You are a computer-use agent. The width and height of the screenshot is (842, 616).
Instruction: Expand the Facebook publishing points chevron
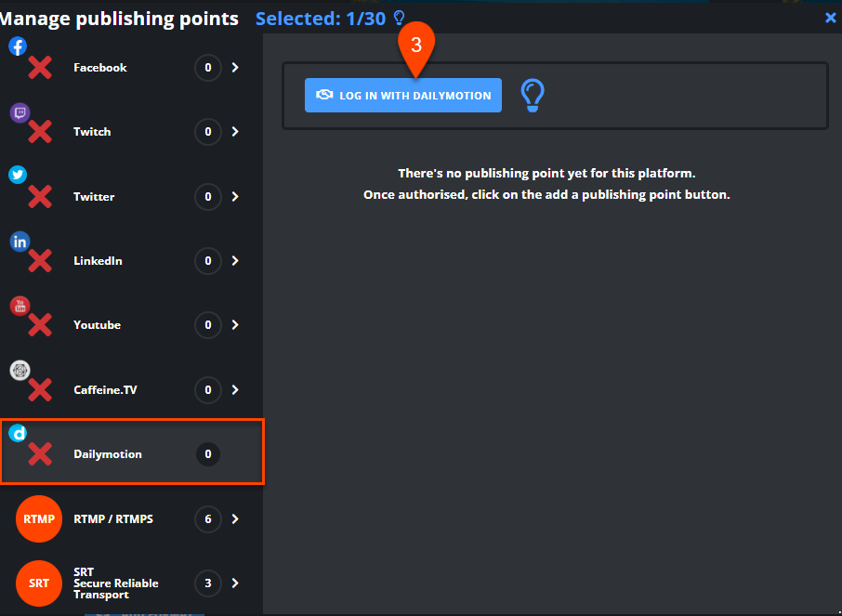pos(235,68)
